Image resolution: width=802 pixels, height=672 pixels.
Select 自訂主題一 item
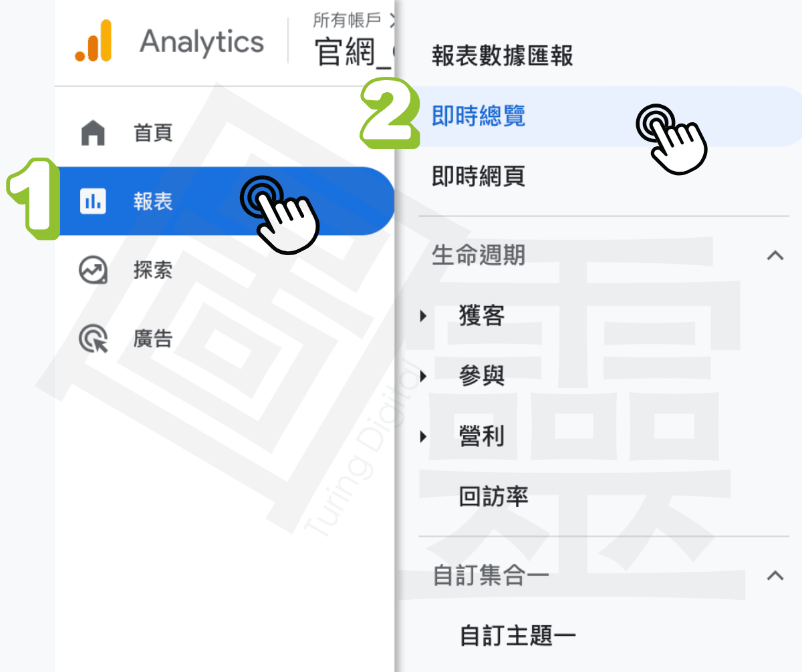[x=518, y=635]
